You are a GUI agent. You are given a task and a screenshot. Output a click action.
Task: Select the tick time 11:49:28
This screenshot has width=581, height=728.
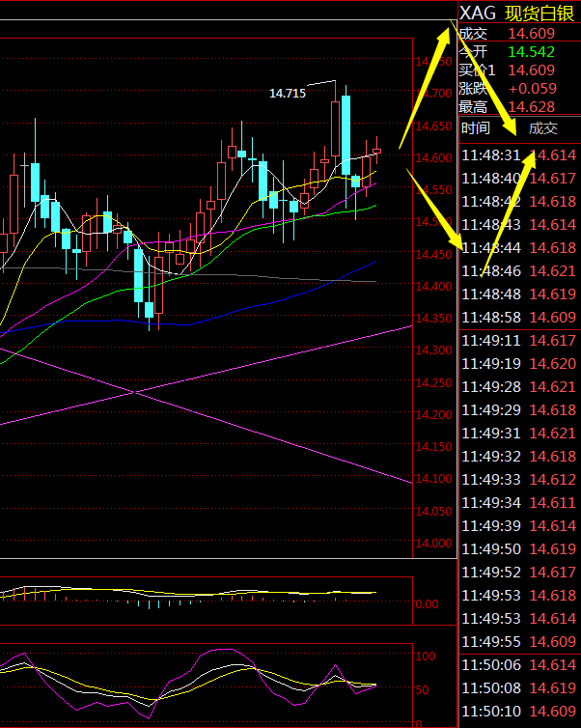pyautogui.click(x=491, y=387)
